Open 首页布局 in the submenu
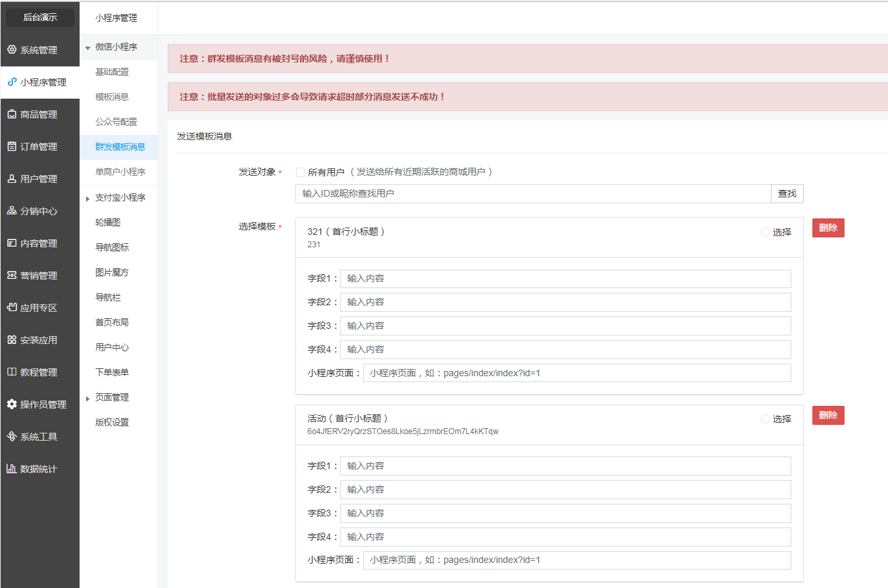Image resolution: width=888 pixels, height=588 pixels. [112, 322]
